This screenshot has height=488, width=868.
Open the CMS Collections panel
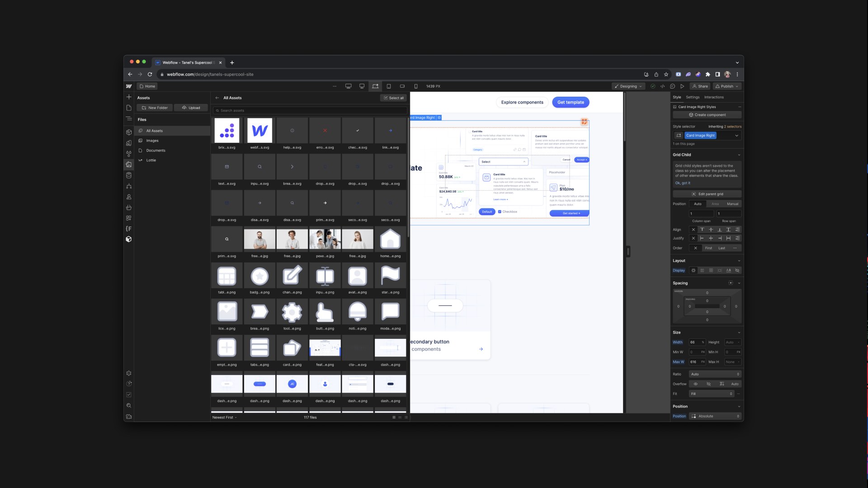tap(129, 175)
